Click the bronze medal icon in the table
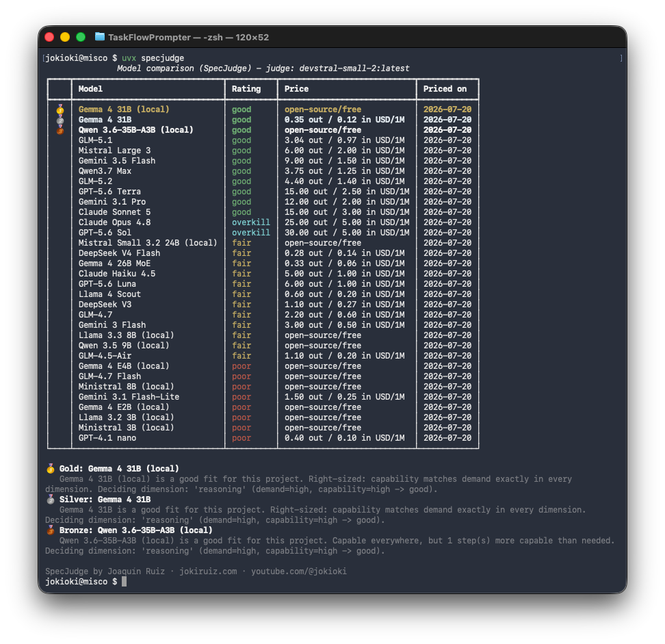Viewport: 665px width, 644px height. [60, 130]
